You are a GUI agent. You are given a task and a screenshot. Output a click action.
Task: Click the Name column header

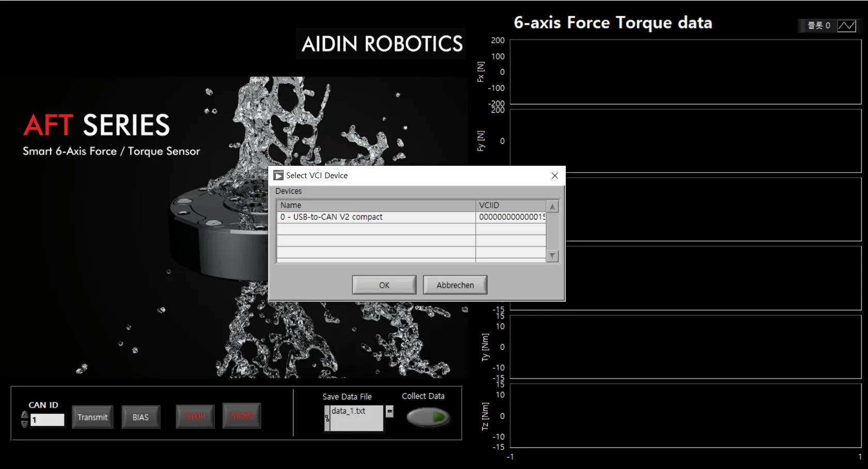[x=376, y=205]
